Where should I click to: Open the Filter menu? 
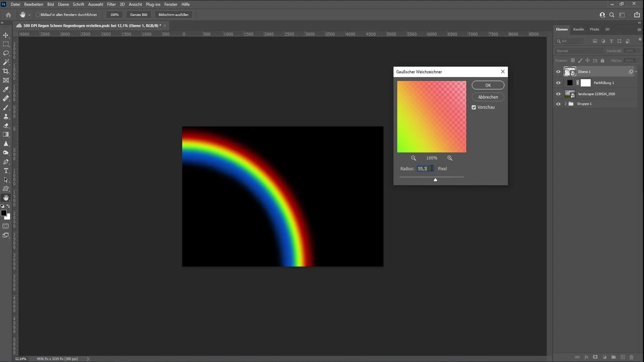click(x=111, y=4)
